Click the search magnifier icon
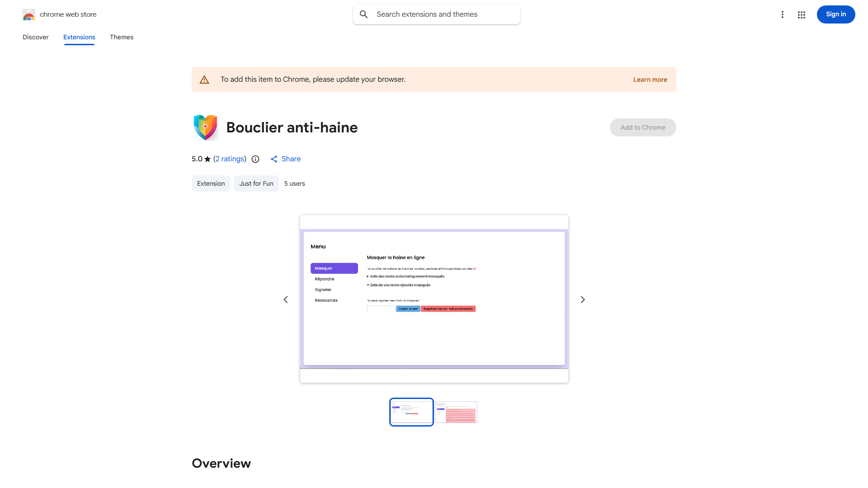Image resolution: width=868 pixels, height=488 pixels. click(364, 14)
